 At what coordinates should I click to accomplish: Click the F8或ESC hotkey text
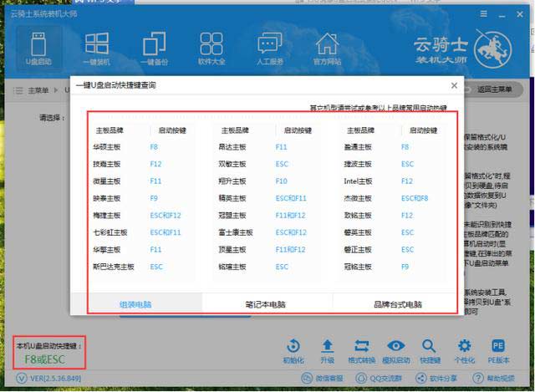tap(44, 359)
